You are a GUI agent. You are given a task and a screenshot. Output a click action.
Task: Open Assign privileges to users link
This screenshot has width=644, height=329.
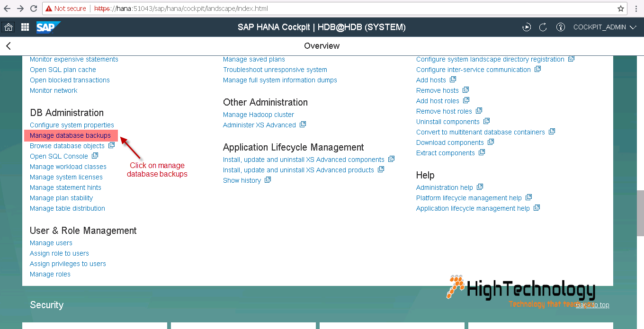click(68, 264)
